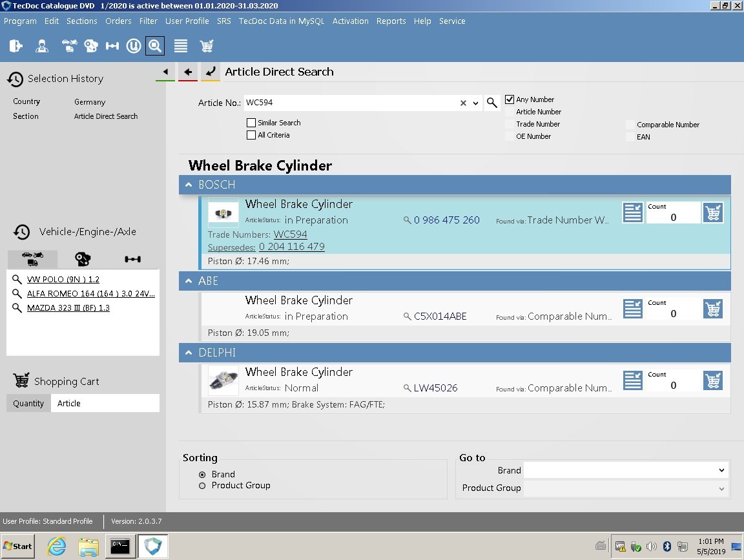This screenshot has width=744, height=560.
Task: Open the axle search toolbar icon
Action: tap(112, 46)
